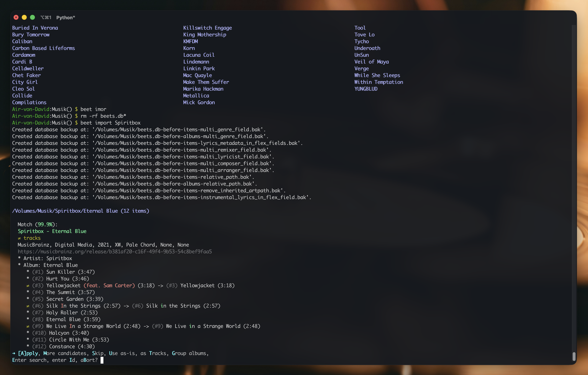This screenshot has height=375, width=588.
Task: Click the green zoom window button
Action: [x=32, y=17]
